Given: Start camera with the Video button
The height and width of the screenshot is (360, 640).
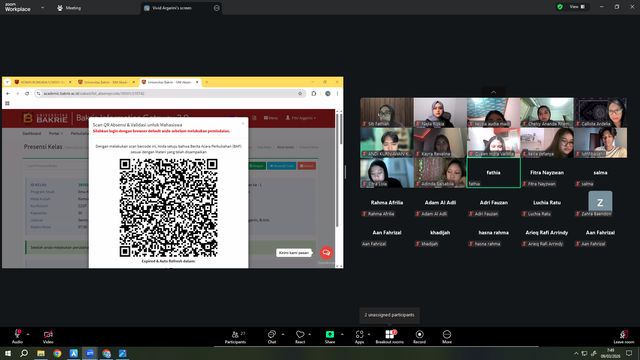Looking at the screenshot, I should pyautogui.click(x=48, y=337).
